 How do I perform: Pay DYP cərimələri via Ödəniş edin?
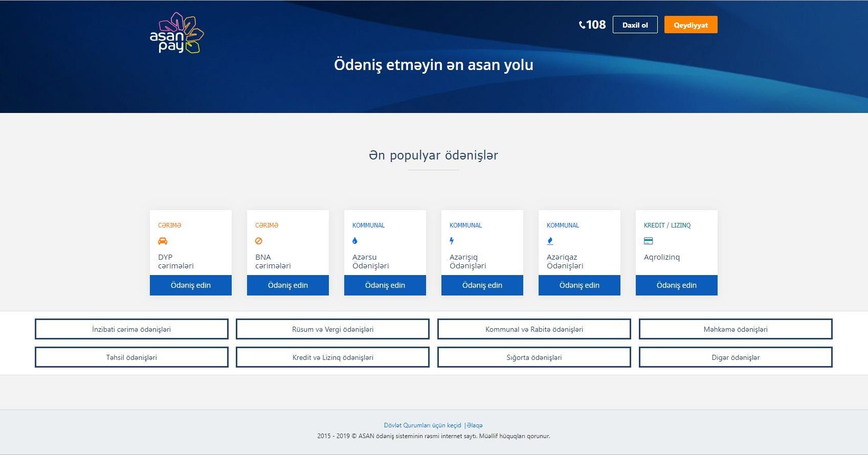(x=191, y=285)
